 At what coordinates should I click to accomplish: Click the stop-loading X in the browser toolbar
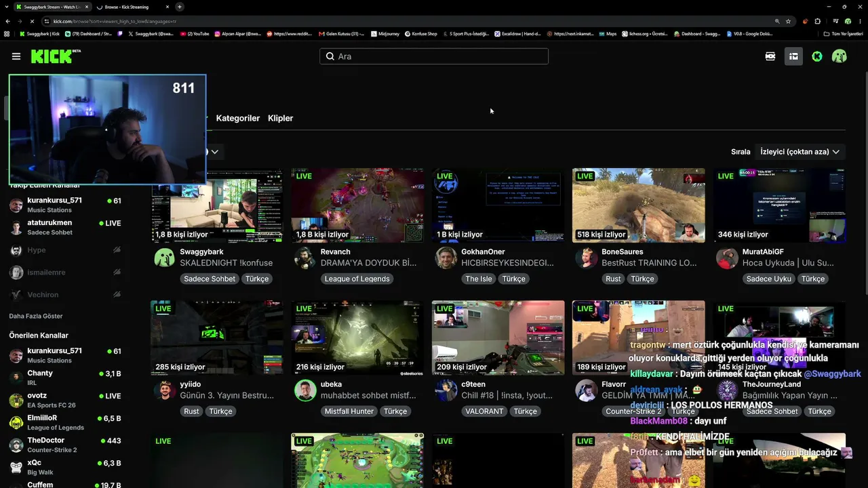tap(33, 21)
